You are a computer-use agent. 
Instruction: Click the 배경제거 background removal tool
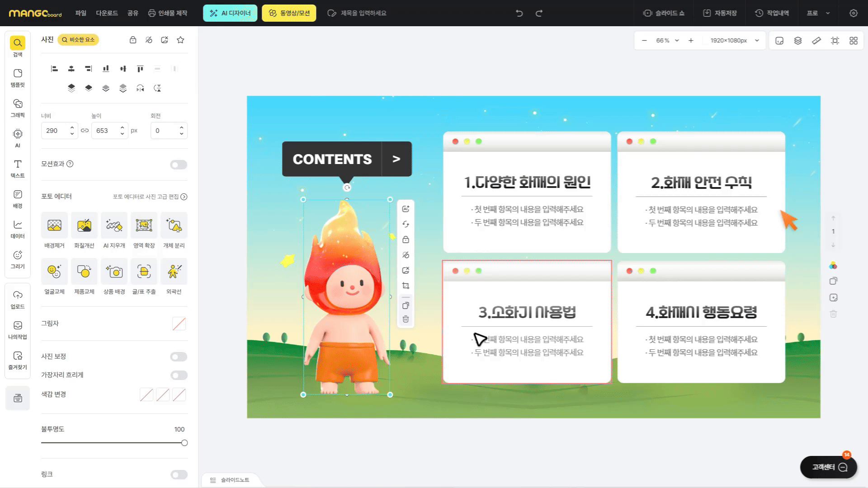[54, 225]
